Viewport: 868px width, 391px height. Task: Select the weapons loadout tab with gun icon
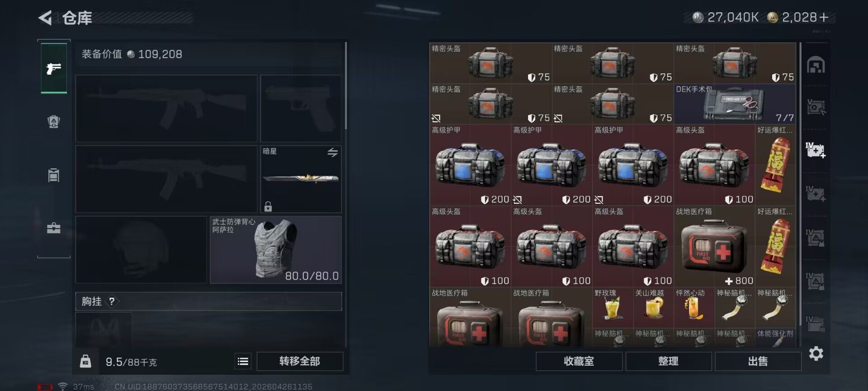[54, 68]
